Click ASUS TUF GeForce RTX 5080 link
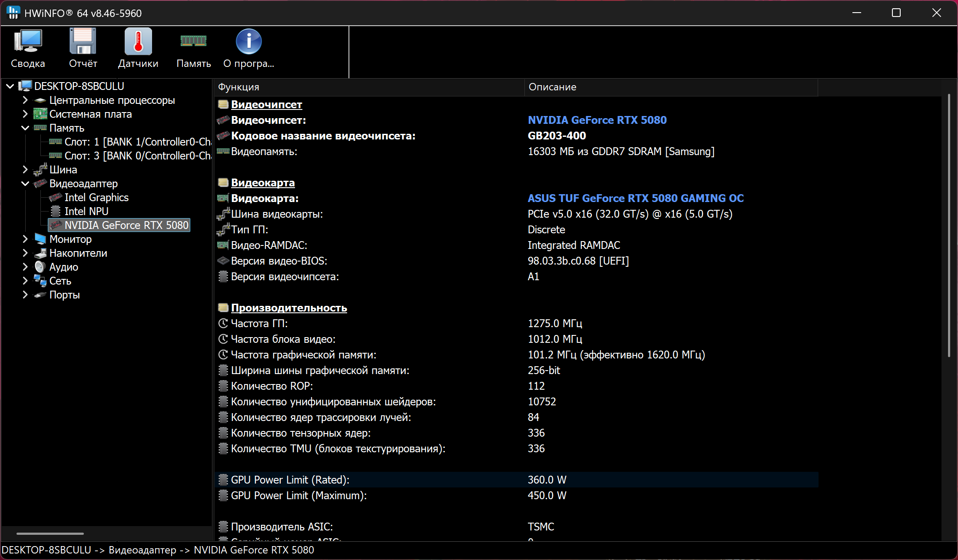This screenshot has height=560, width=958. click(x=635, y=199)
